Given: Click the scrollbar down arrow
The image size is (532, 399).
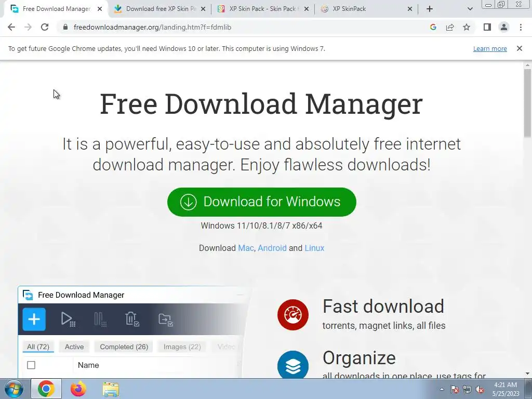Looking at the screenshot, I should pos(527,374).
